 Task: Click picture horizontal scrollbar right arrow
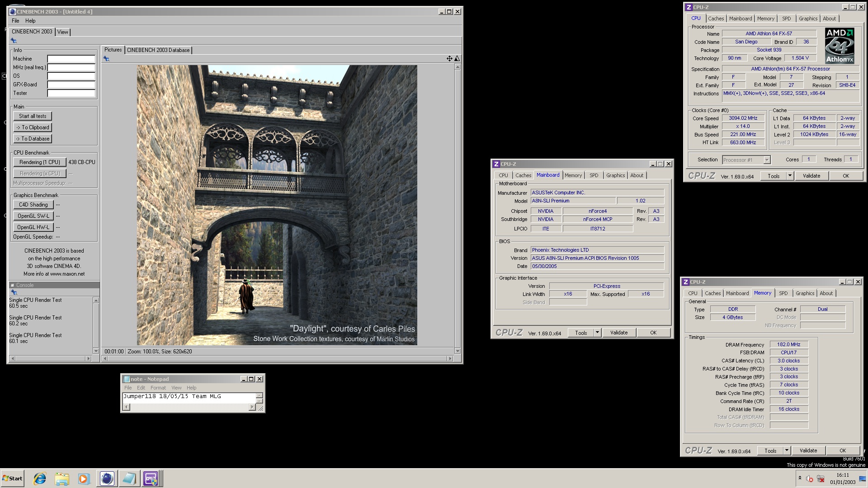(450, 359)
